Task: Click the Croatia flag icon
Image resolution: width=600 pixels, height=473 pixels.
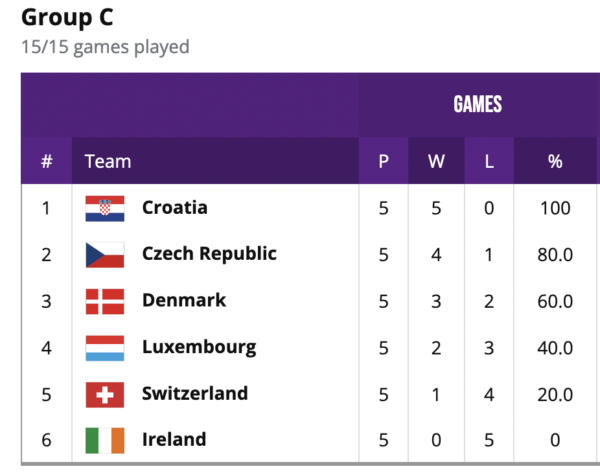Action: pyautogui.click(x=105, y=209)
